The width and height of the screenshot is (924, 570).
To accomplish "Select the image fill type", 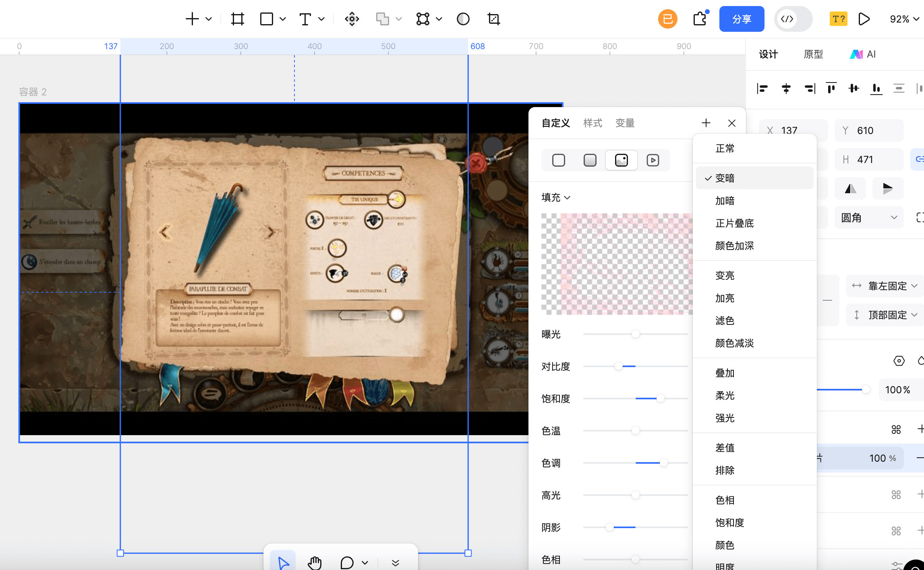I will [x=621, y=160].
